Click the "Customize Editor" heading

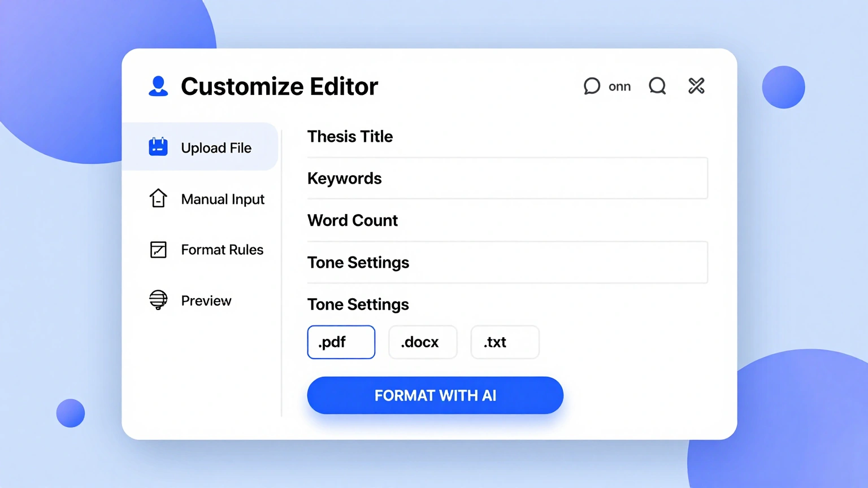coord(279,86)
